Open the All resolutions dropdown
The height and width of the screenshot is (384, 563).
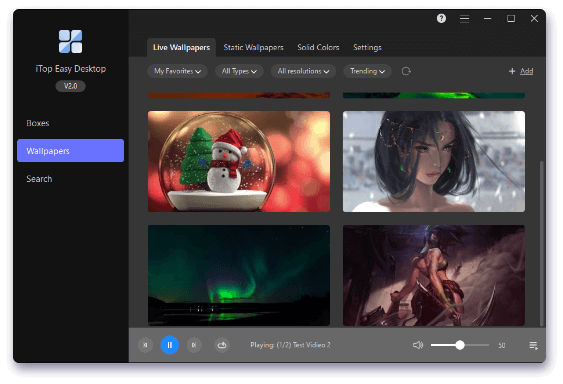[x=303, y=71]
